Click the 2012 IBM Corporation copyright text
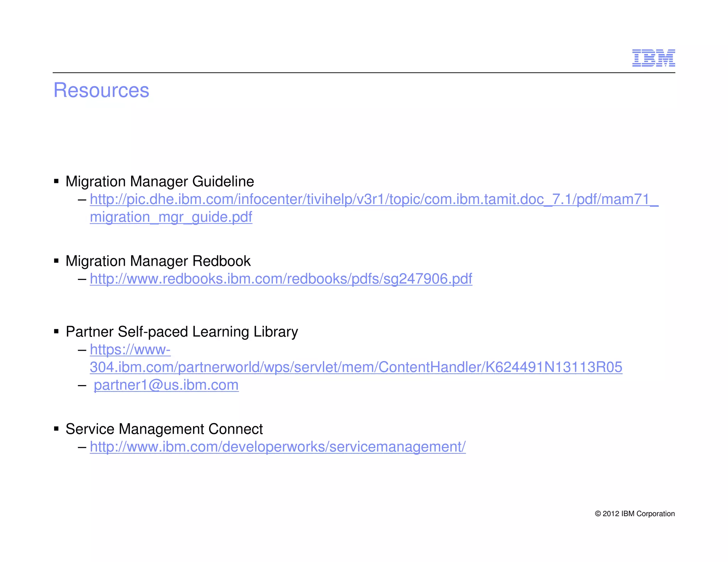This screenshot has height=562, width=728. [635, 514]
